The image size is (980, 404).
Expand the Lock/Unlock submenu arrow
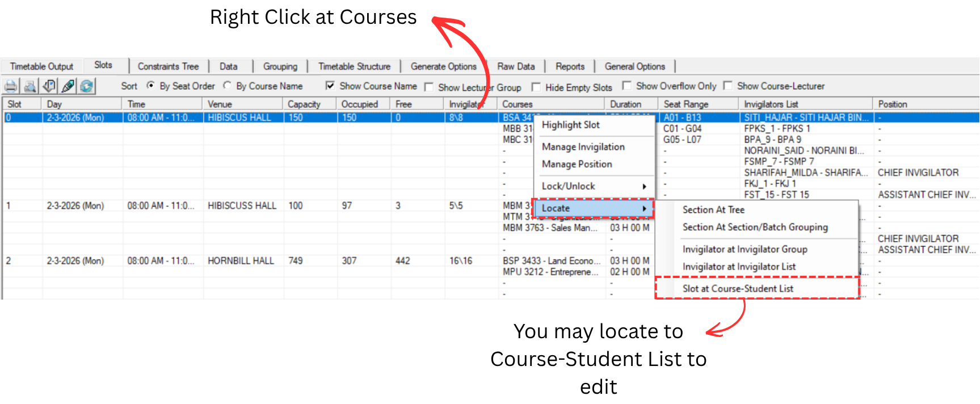644,186
